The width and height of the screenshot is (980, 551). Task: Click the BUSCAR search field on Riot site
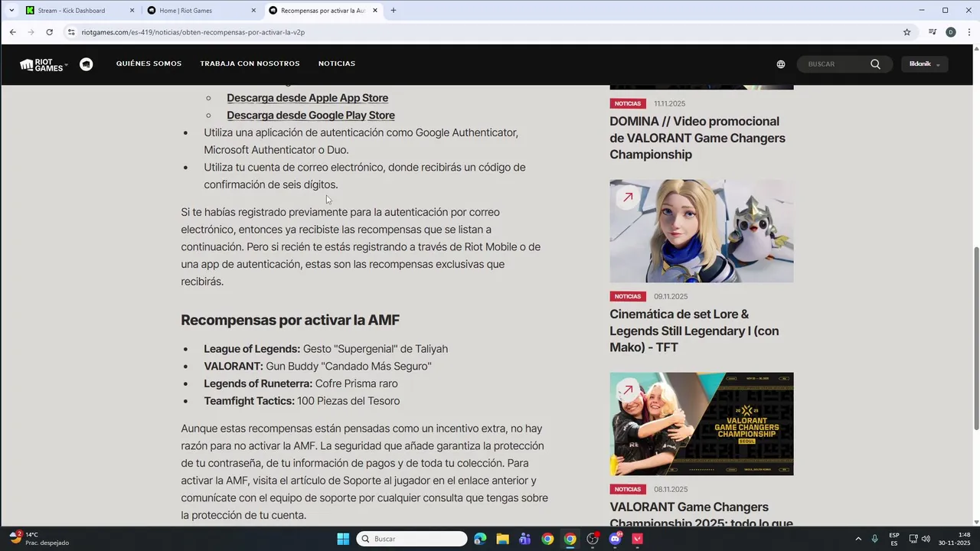click(x=835, y=64)
